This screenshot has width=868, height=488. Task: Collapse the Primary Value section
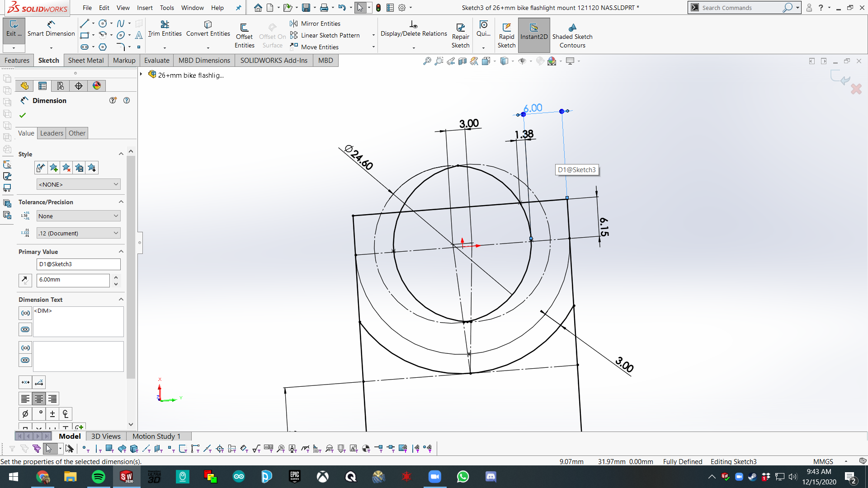click(x=121, y=252)
